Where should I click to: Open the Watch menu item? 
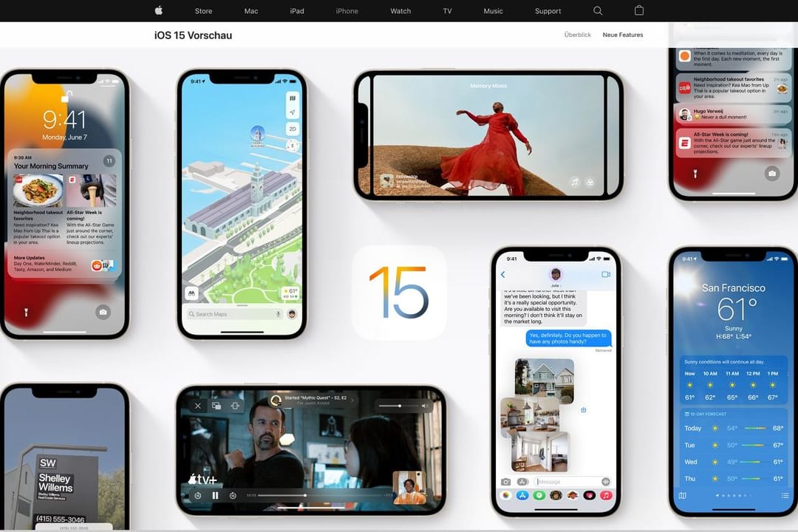400,10
